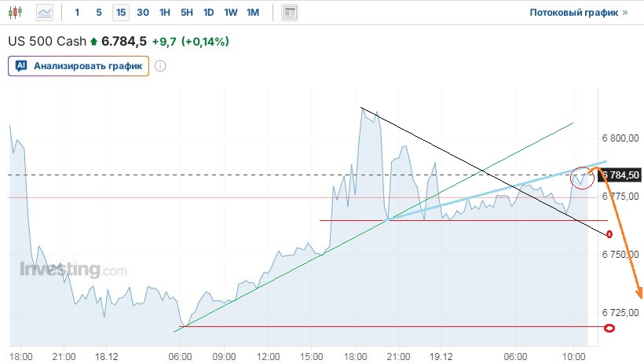Click the AI icon in Анализировать график
Screen dimensions: 644x364
coord(21,66)
